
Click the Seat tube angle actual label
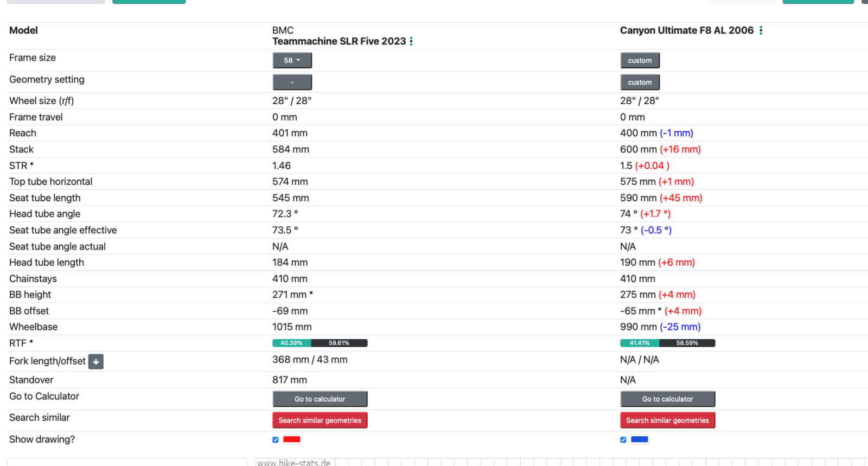(x=58, y=246)
